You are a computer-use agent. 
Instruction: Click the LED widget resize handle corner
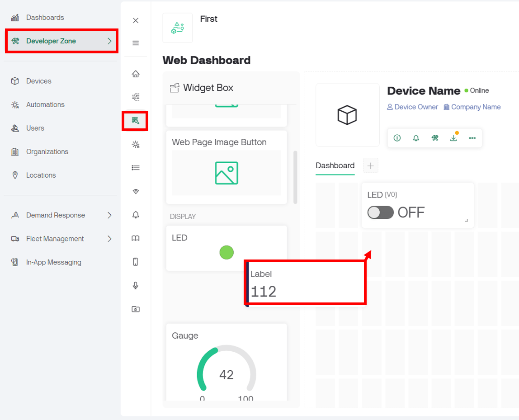tap(467, 221)
